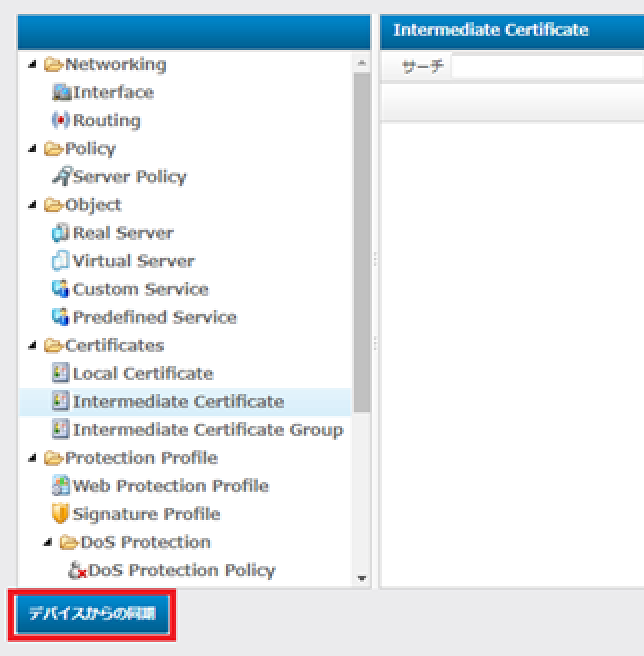Collapse the DoS Protection subfolder
Screen dimensions: 644x656
point(48,543)
